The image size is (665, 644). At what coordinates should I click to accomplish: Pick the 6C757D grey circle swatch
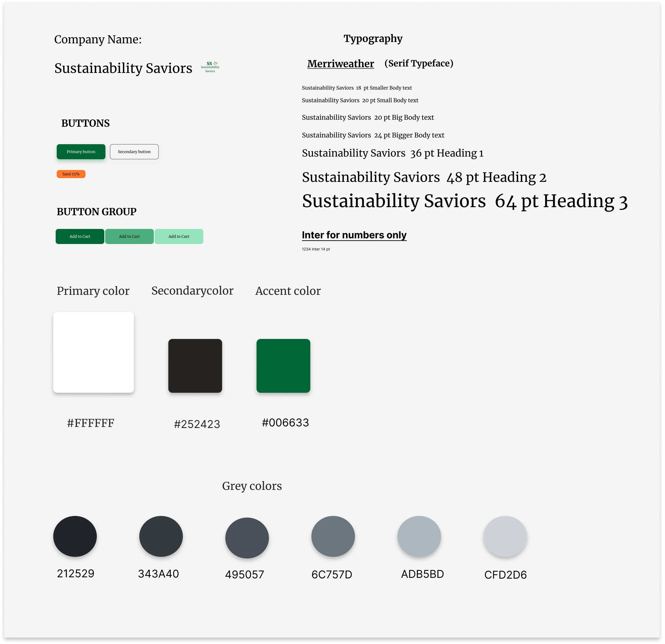333,536
